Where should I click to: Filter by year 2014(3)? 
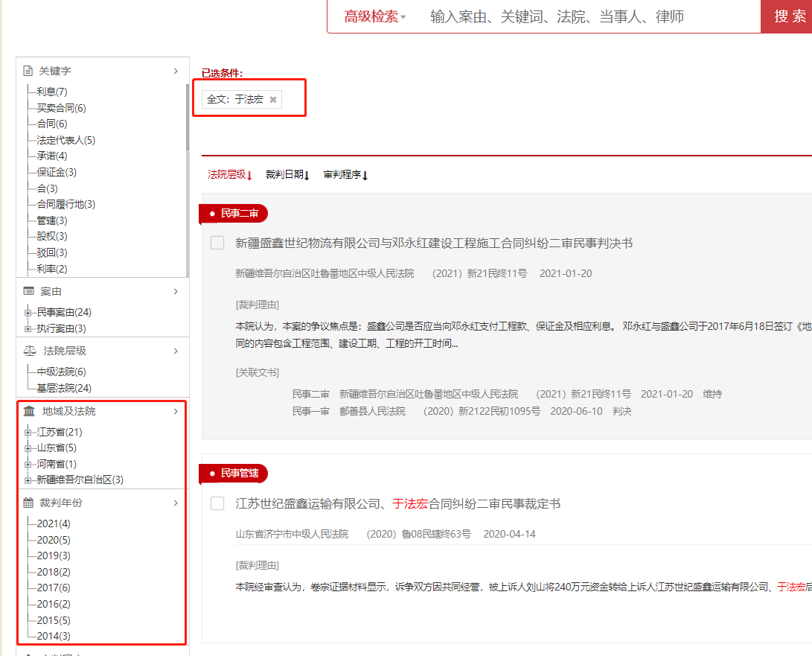pos(54,636)
